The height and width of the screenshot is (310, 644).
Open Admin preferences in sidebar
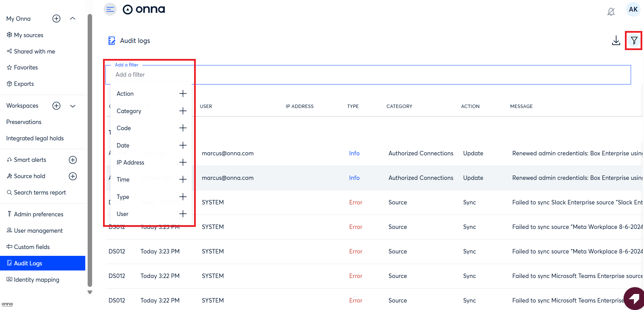click(39, 214)
